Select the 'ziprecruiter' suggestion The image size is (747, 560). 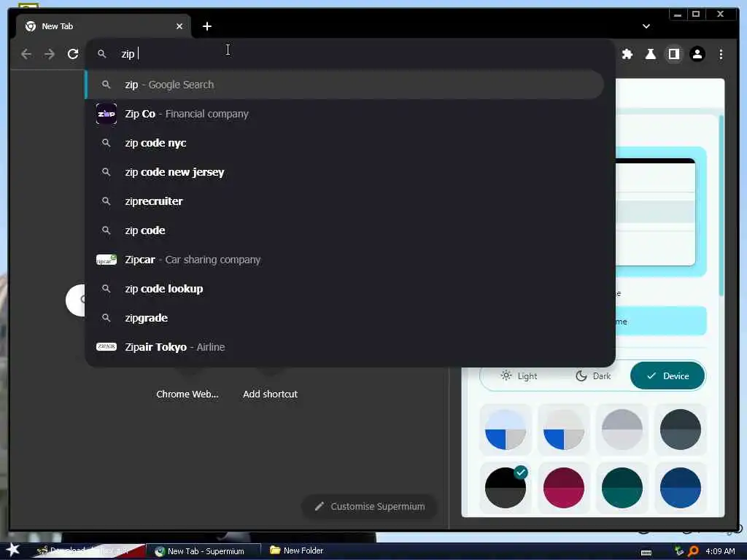coord(345,201)
